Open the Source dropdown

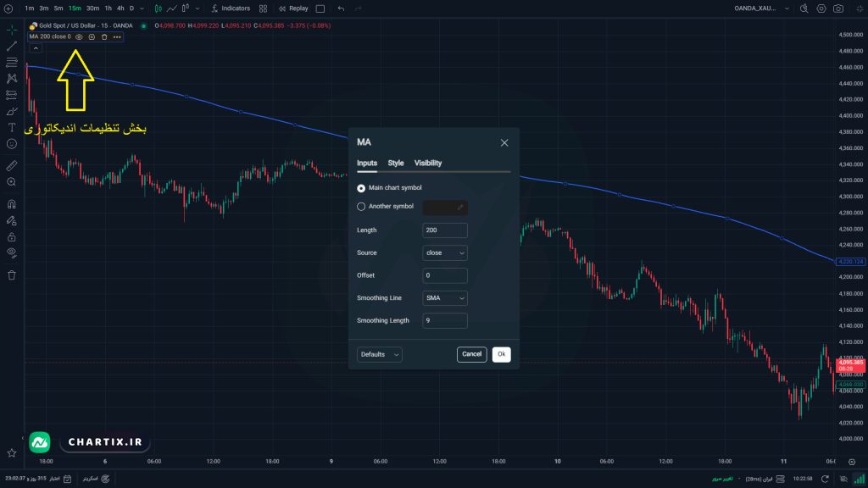pyautogui.click(x=445, y=252)
